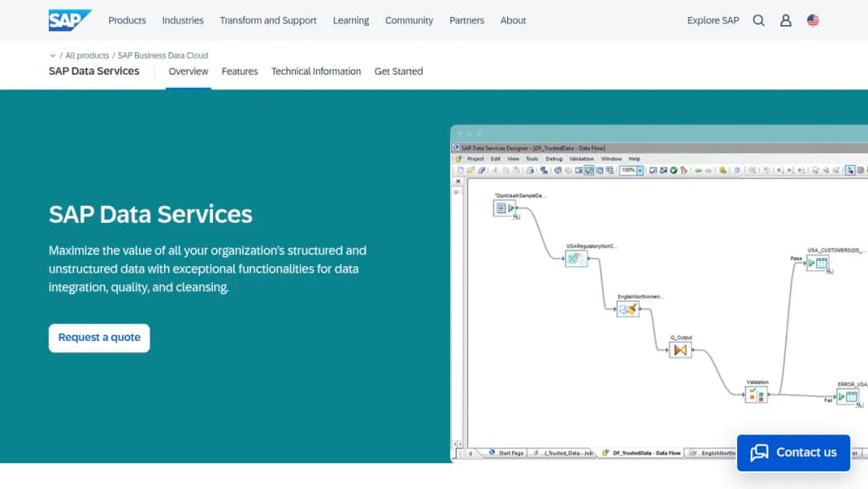Screen dimensions: 868x489
Task: Open Transform and Support menu
Action: [268, 20]
